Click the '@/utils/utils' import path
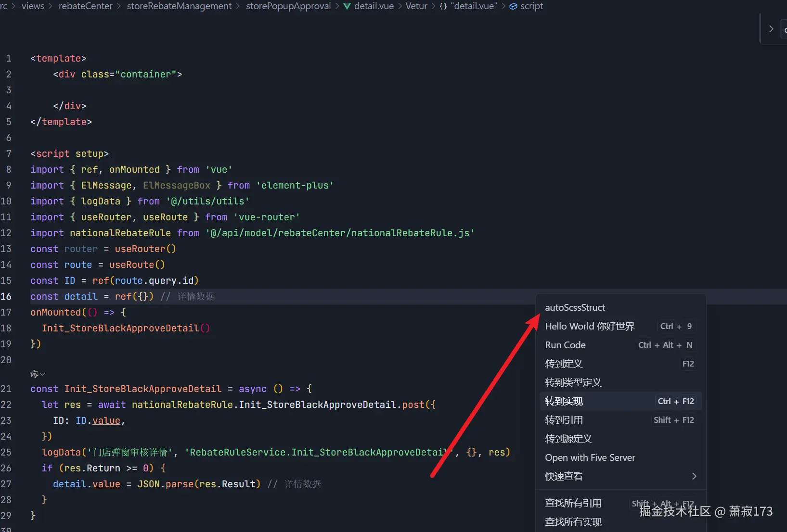This screenshot has height=532, width=787. tap(207, 201)
